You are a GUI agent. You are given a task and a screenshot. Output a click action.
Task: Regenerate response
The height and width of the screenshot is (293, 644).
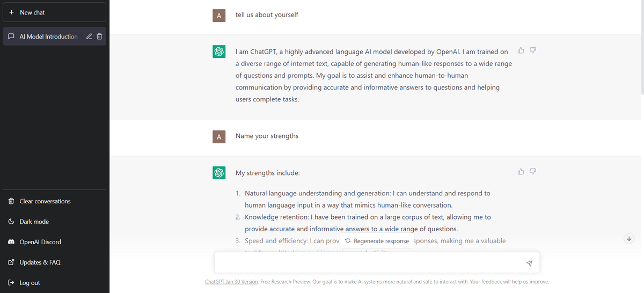[x=377, y=241]
